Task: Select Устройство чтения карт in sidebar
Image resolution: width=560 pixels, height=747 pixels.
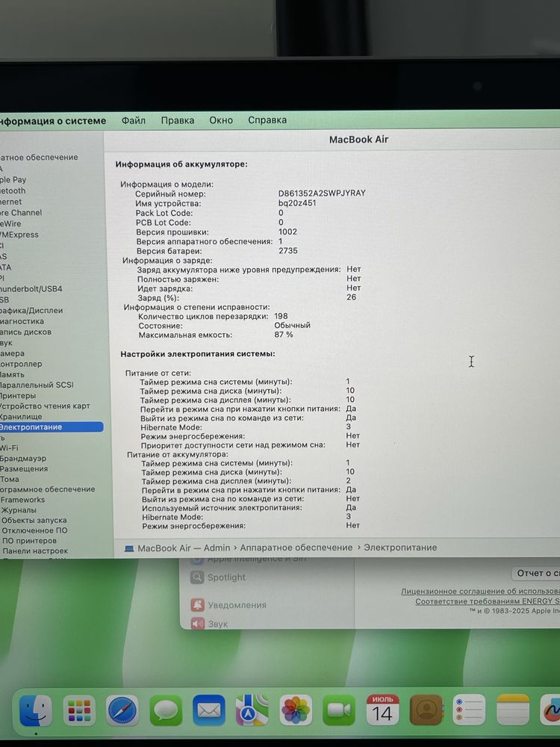Action: point(45,406)
